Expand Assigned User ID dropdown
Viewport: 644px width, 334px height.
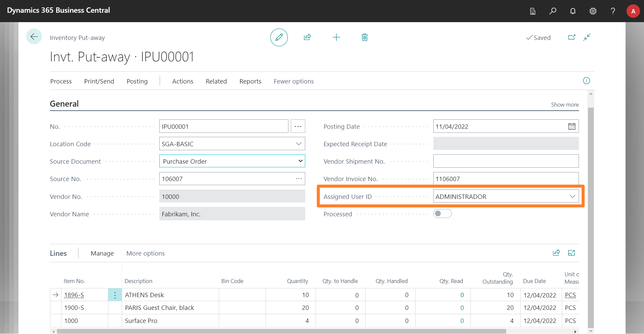(x=572, y=197)
